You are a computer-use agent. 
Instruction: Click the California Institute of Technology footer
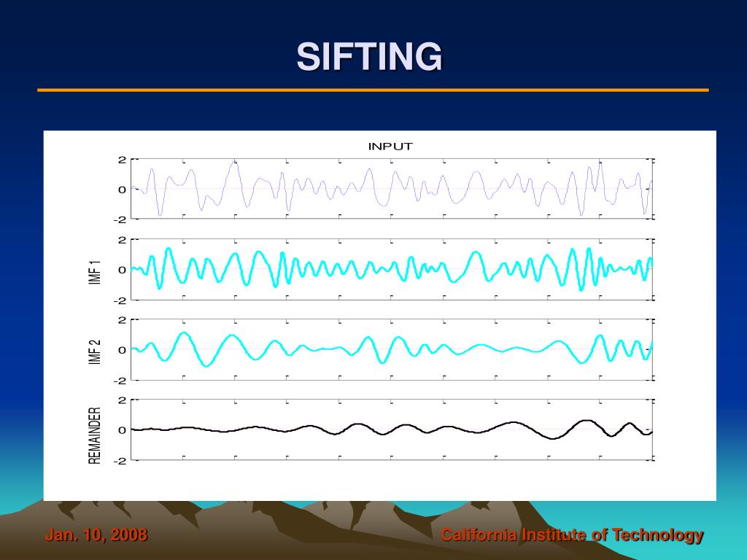(x=572, y=534)
